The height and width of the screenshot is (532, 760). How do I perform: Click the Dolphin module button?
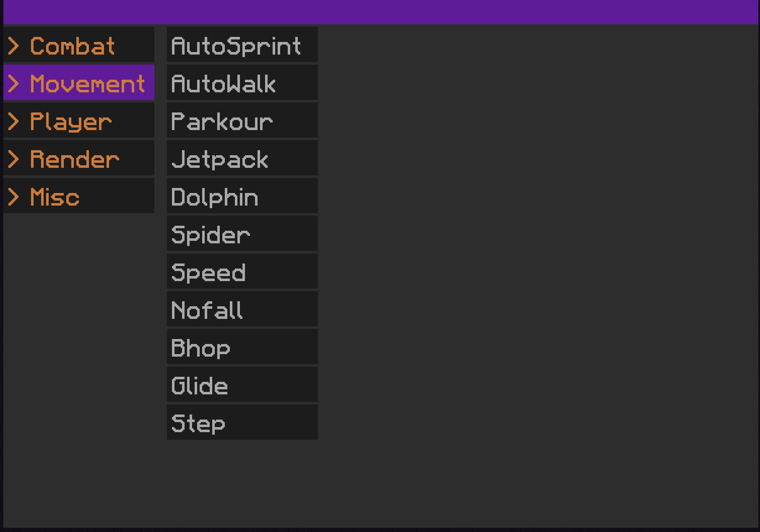242,196
